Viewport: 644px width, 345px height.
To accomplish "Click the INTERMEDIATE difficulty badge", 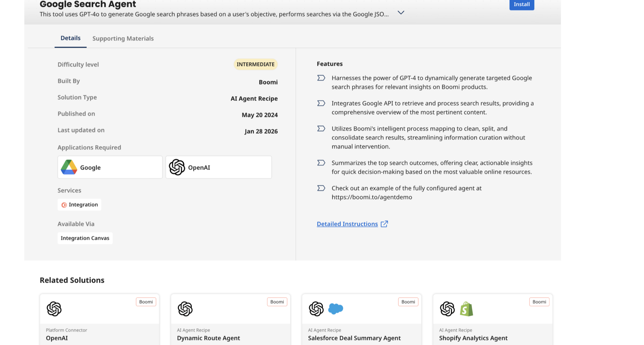I will (256, 64).
